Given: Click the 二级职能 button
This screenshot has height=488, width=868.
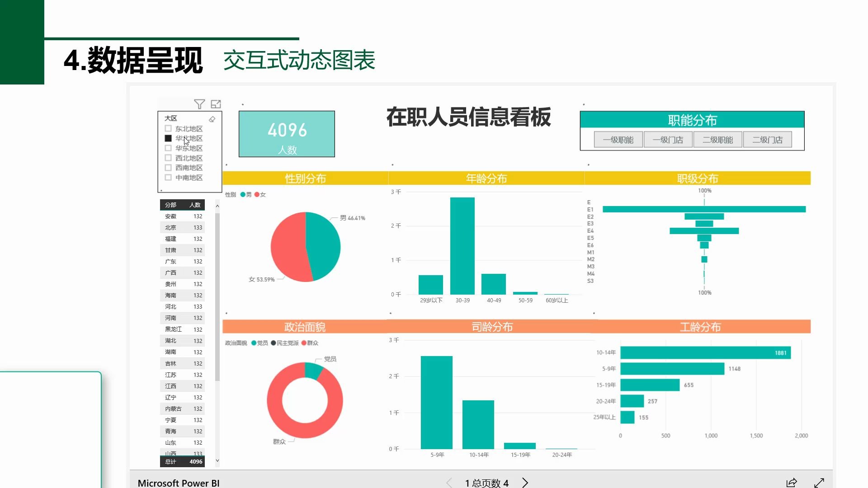Looking at the screenshot, I should click(717, 140).
